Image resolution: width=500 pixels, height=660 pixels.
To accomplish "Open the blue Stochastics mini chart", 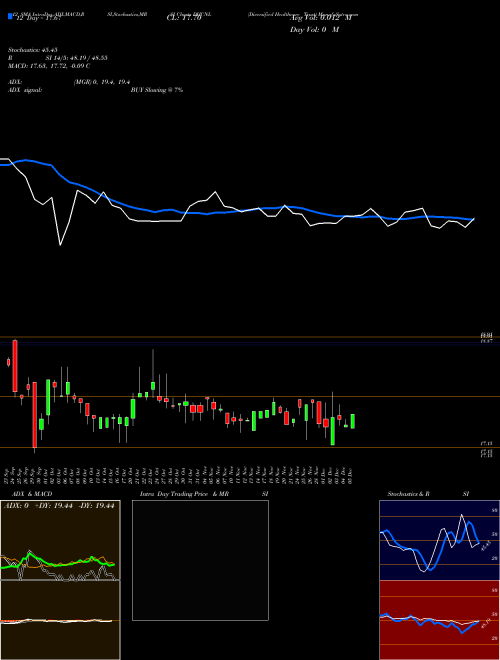I will pyautogui.click(x=439, y=540).
